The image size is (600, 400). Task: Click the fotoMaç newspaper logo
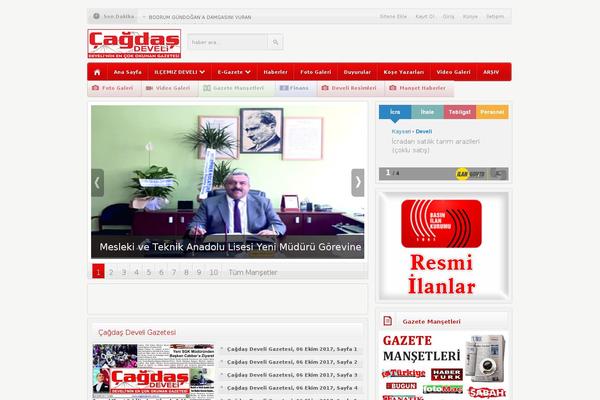pyautogui.click(x=443, y=389)
